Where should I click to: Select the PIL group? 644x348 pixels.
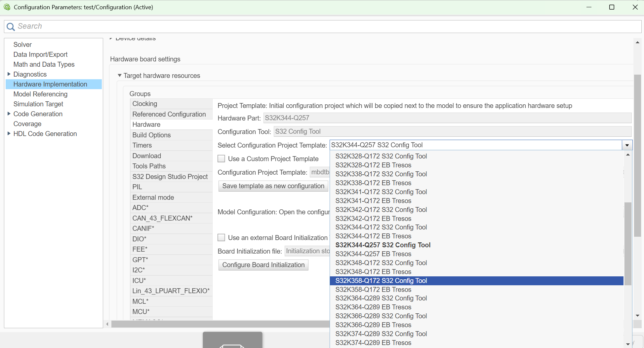171,187
